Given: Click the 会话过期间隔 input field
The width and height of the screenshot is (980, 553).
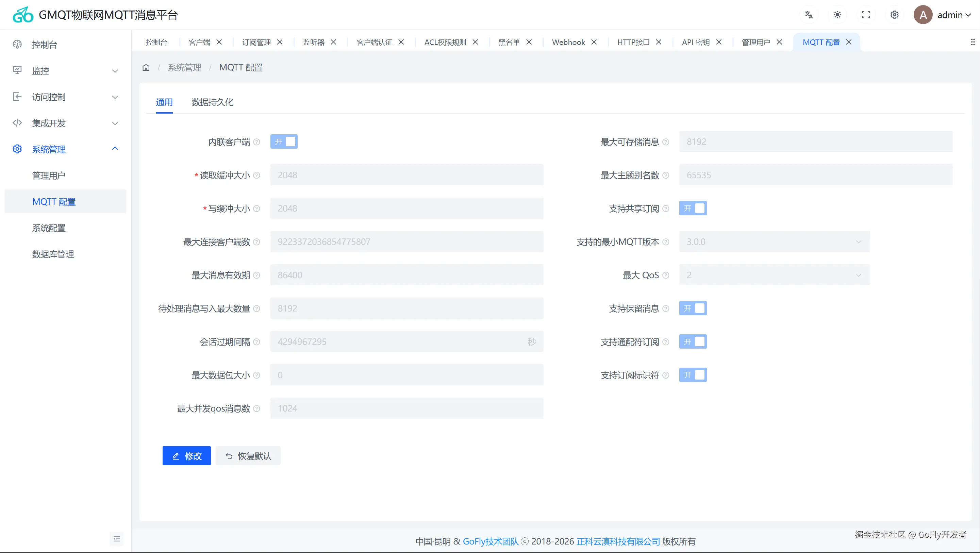Looking at the screenshot, I should point(407,342).
